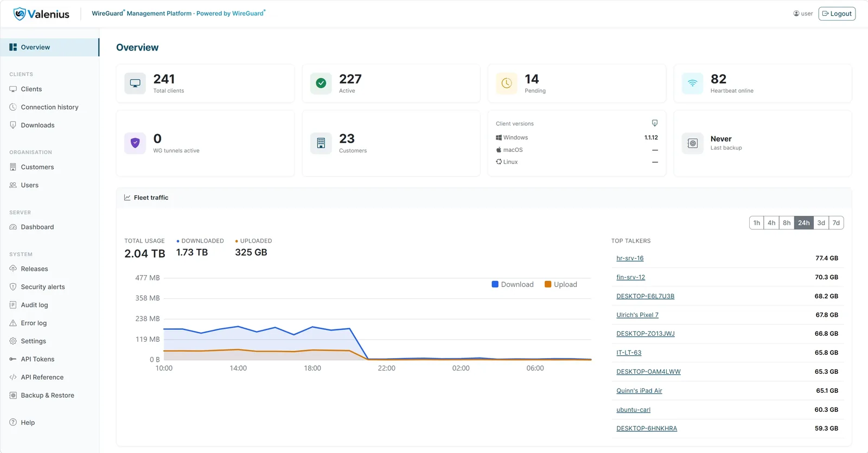Image resolution: width=868 pixels, height=453 pixels.
Task: Open the DESKTOP-ZO13JWJ link
Action: 646,334
